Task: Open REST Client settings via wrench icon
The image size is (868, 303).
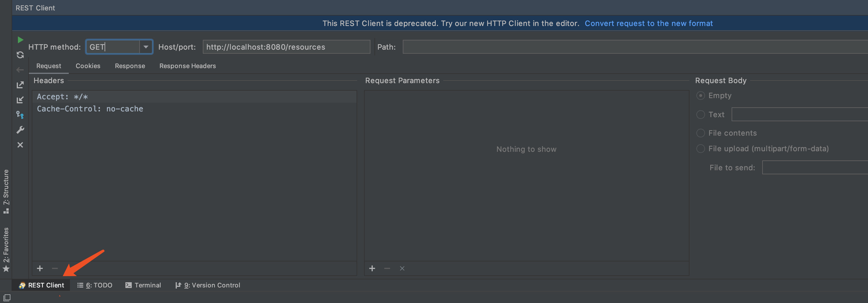Action: (20, 130)
